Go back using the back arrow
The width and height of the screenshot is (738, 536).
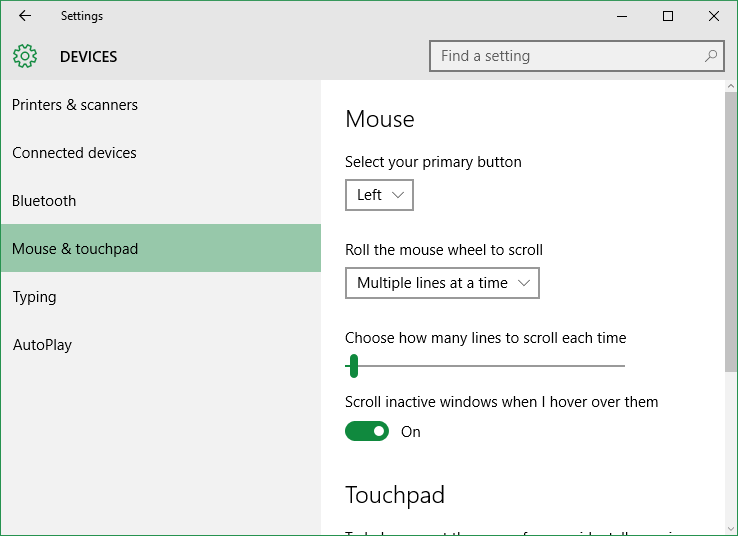click(25, 16)
